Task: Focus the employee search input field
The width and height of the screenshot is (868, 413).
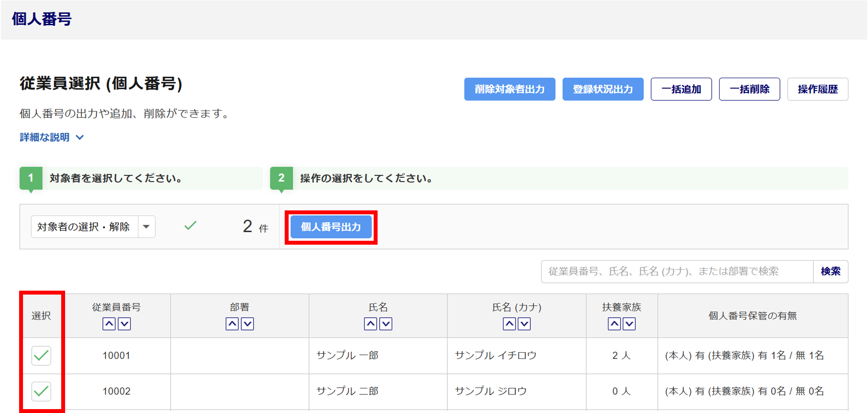Action: click(x=677, y=272)
